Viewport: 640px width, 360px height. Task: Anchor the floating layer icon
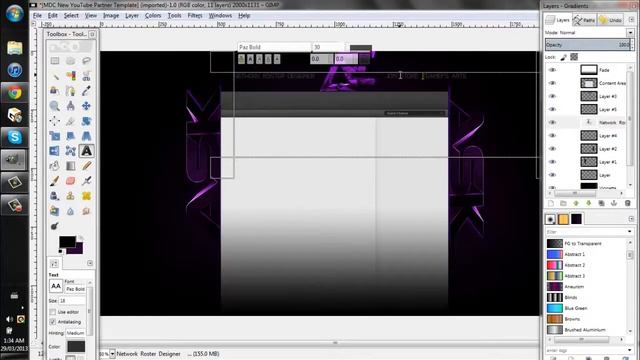[614, 203]
